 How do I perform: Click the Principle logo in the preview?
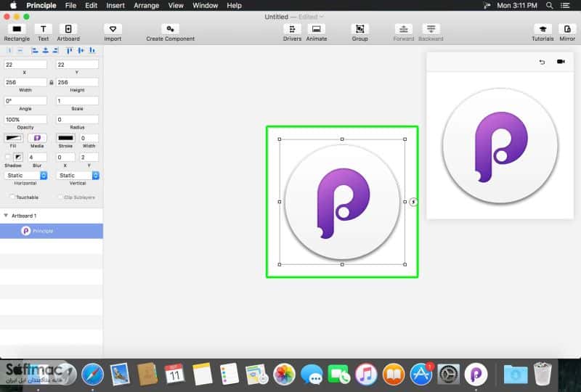click(x=500, y=146)
